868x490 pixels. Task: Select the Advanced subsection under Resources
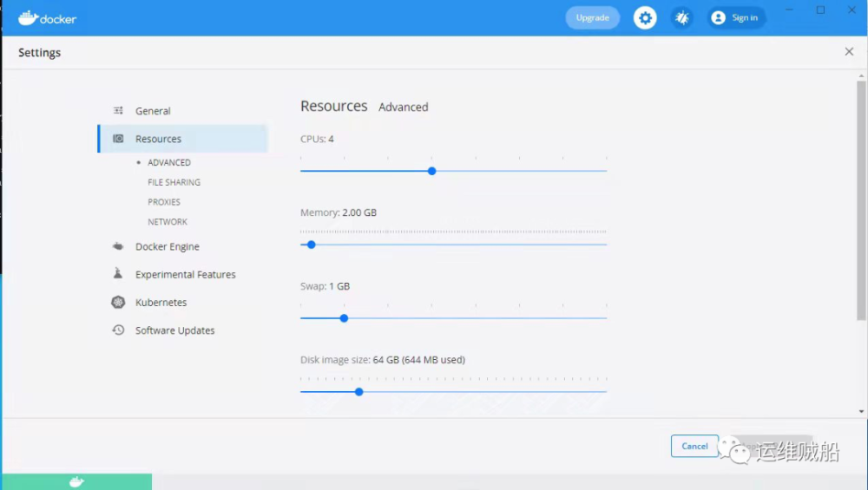pyautogui.click(x=168, y=162)
